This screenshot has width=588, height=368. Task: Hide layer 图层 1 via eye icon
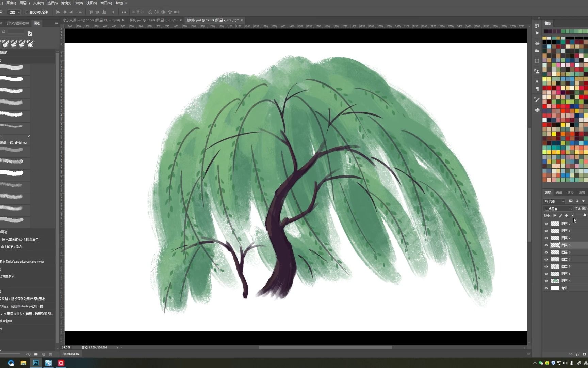pyautogui.click(x=546, y=260)
